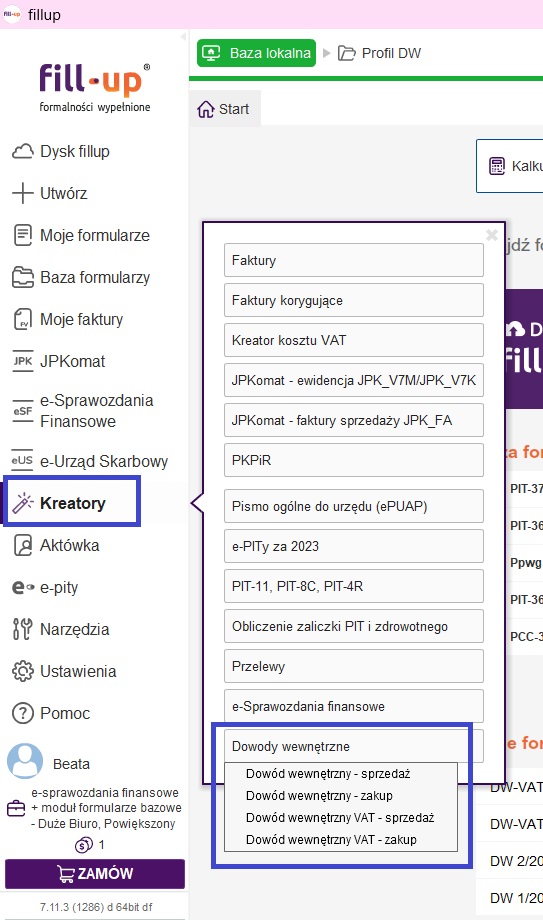Screen dimensions: 543x920
Task: Click Beata user profile avatar
Action: tap(25, 761)
